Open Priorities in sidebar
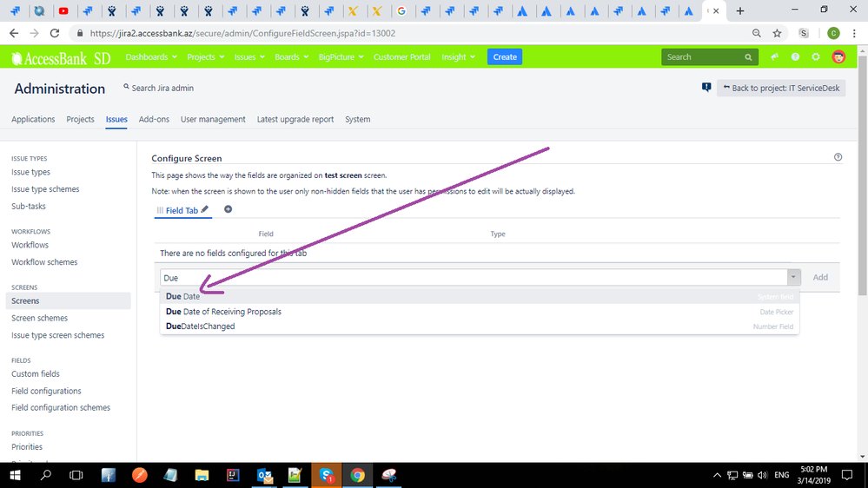The image size is (868, 488). (x=27, y=446)
